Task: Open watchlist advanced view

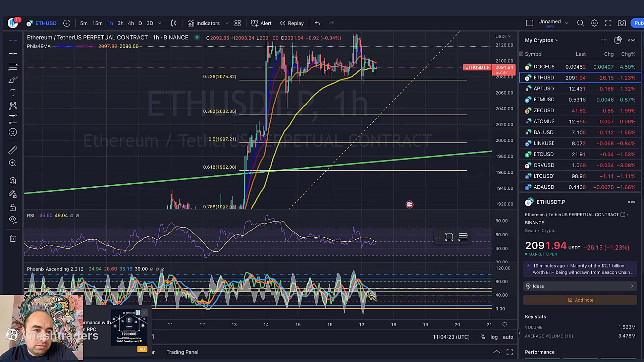Action: click(x=618, y=40)
